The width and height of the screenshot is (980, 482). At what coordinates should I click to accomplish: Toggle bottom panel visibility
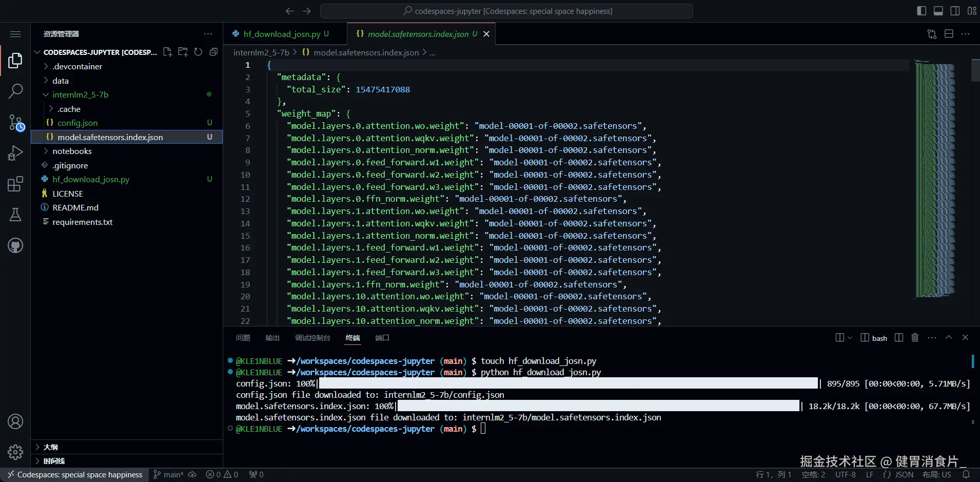click(938, 11)
